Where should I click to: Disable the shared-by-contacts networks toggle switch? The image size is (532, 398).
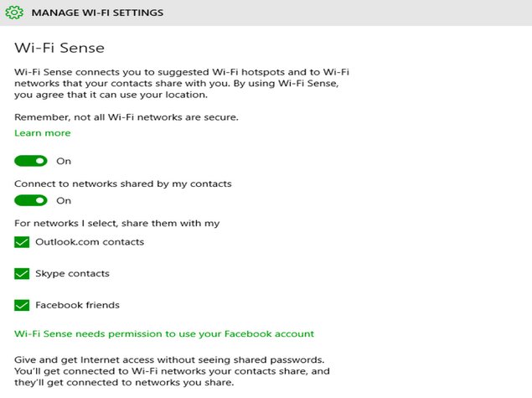[30, 200]
